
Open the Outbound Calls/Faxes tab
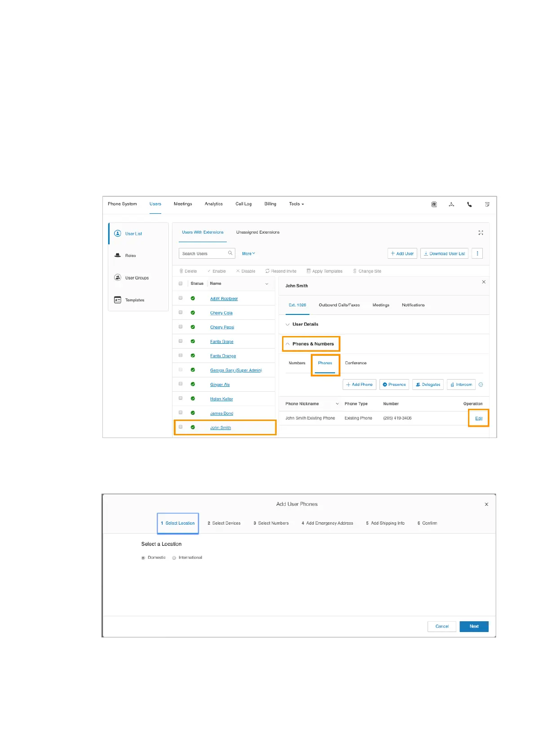tap(339, 305)
